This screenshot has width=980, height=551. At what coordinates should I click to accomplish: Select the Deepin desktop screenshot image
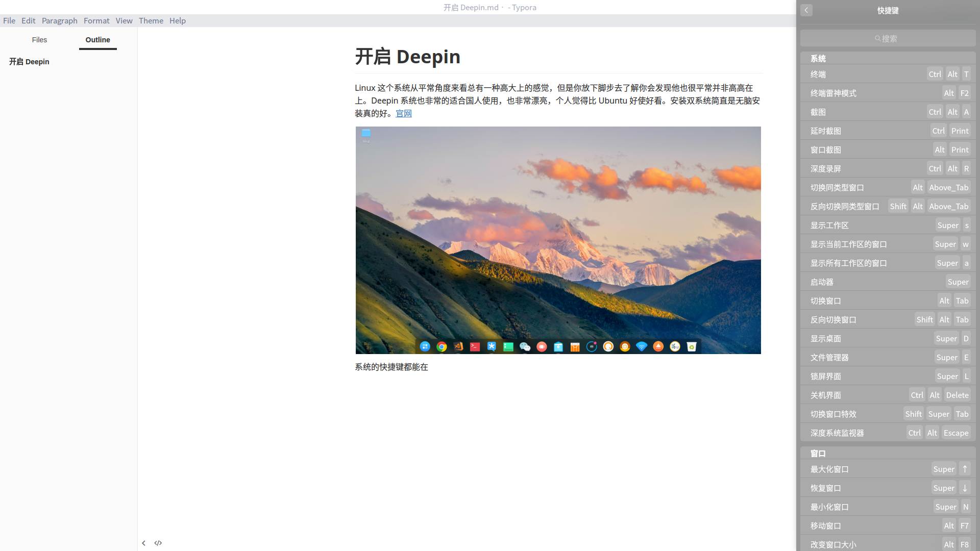[x=558, y=240]
